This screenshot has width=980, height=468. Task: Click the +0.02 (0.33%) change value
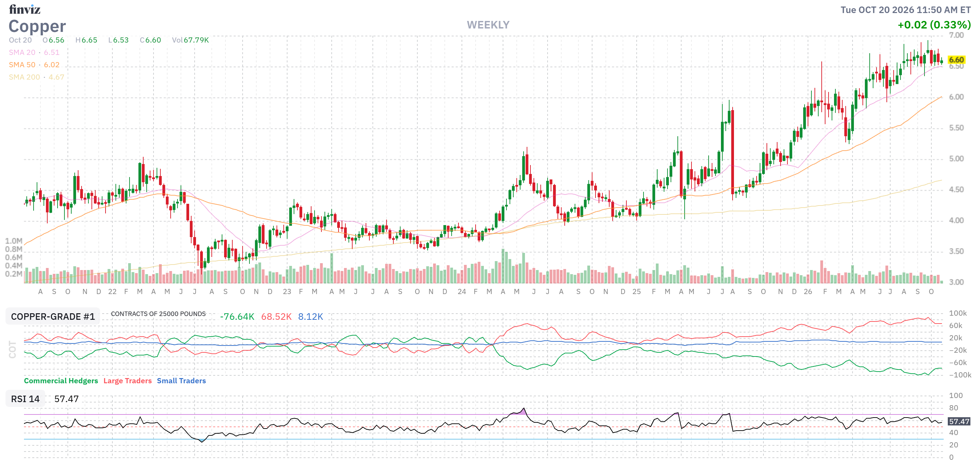click(934, 25)
